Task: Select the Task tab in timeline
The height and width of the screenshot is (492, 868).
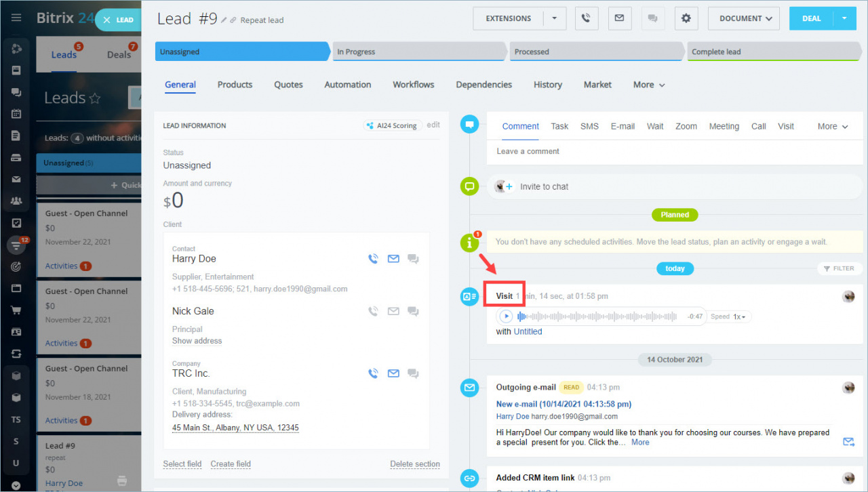Action: (x=559, y=126)
